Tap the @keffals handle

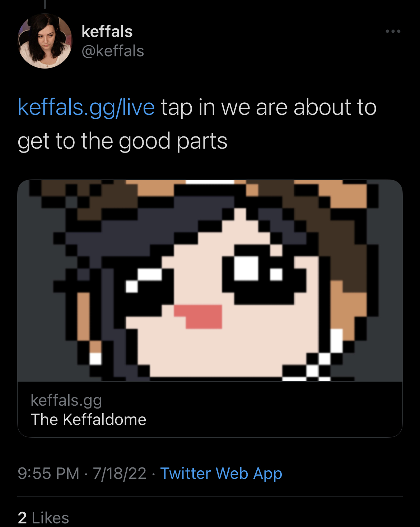(x=113, y=51)
